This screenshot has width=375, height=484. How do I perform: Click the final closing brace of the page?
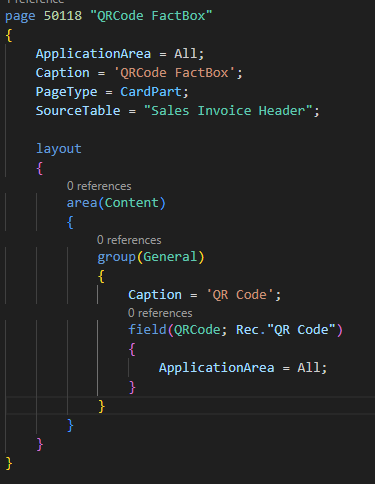click(9, 463)
